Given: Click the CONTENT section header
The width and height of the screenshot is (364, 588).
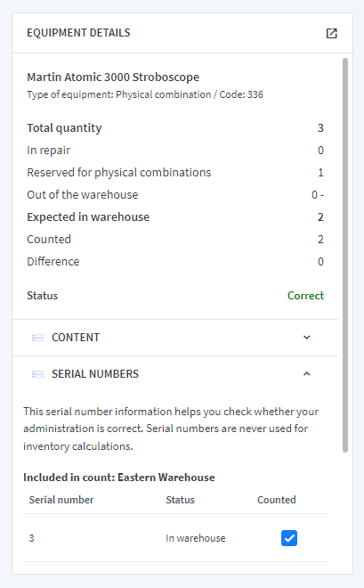Looking at the screenshot, I should [x=175, y=338].
